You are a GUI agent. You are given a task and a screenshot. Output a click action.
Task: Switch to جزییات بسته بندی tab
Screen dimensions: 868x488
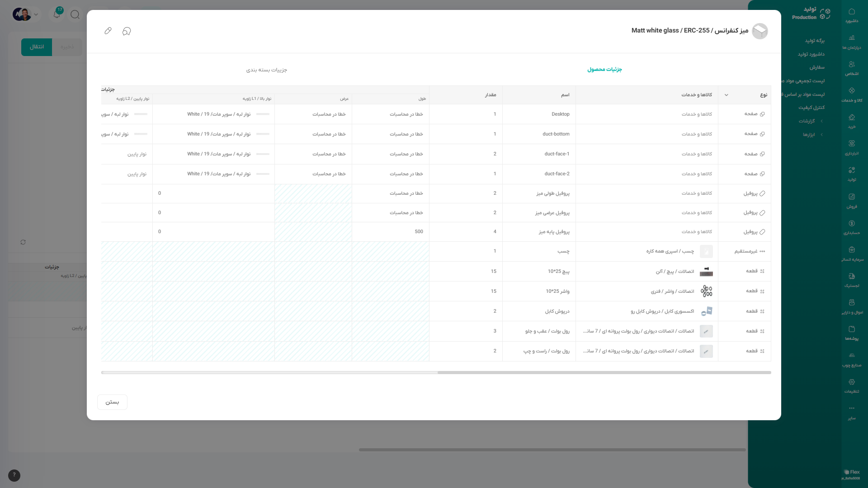tap(267, 70)
